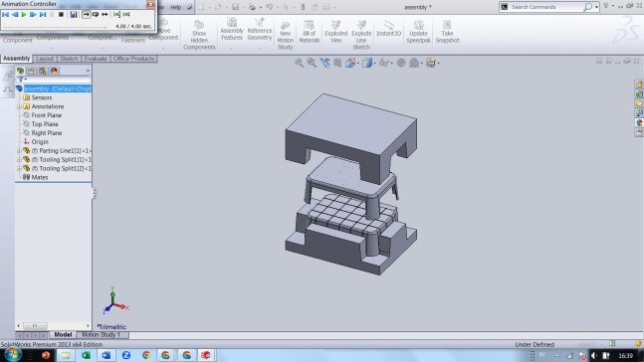Image resolution: width=644 pixels, height=362 pixels.
Task: Open View Settings dropdown
Action: pos(432,63)
